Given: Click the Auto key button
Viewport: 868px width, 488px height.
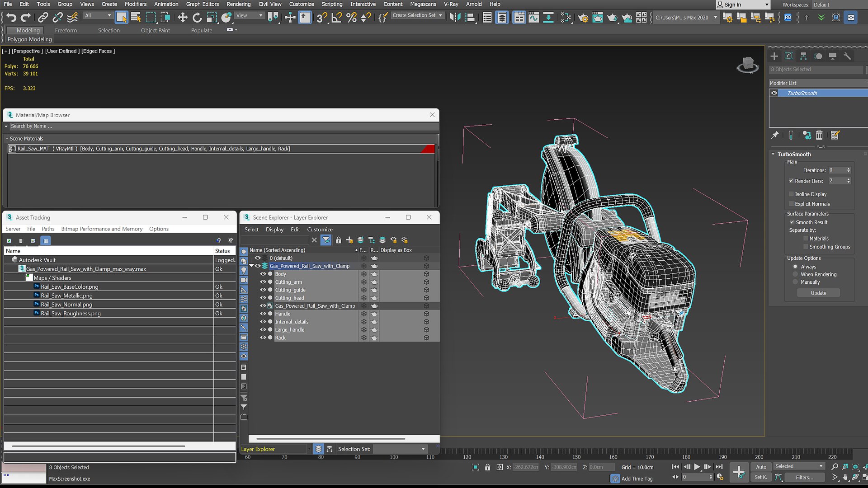Looking at the screenshot, I should pyautogui.click(x=761, y=467).
